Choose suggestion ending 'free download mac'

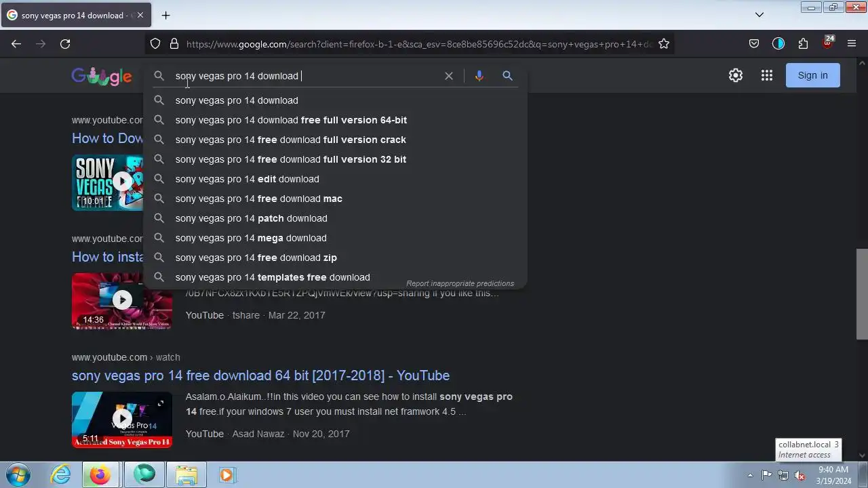[335, 199]
